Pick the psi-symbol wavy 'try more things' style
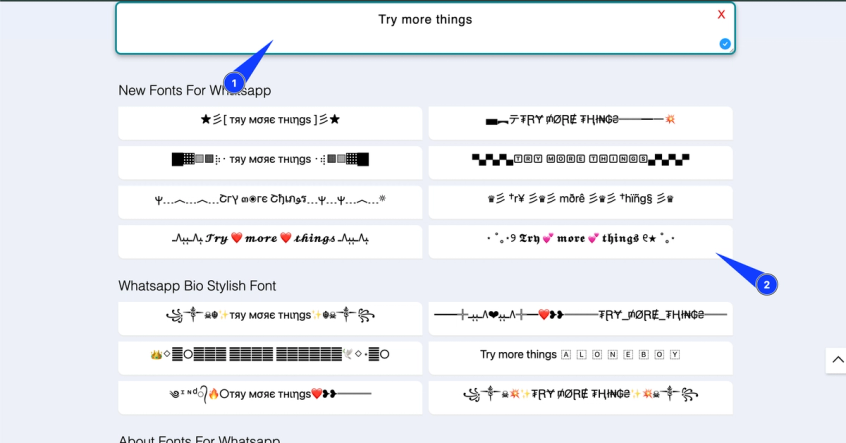The image size is (846, 443). click(x=270, y=202)
